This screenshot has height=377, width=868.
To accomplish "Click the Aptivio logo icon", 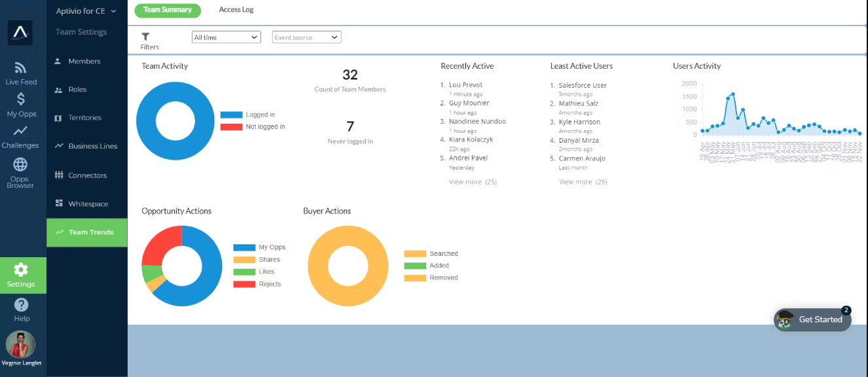I will point(20,32).
